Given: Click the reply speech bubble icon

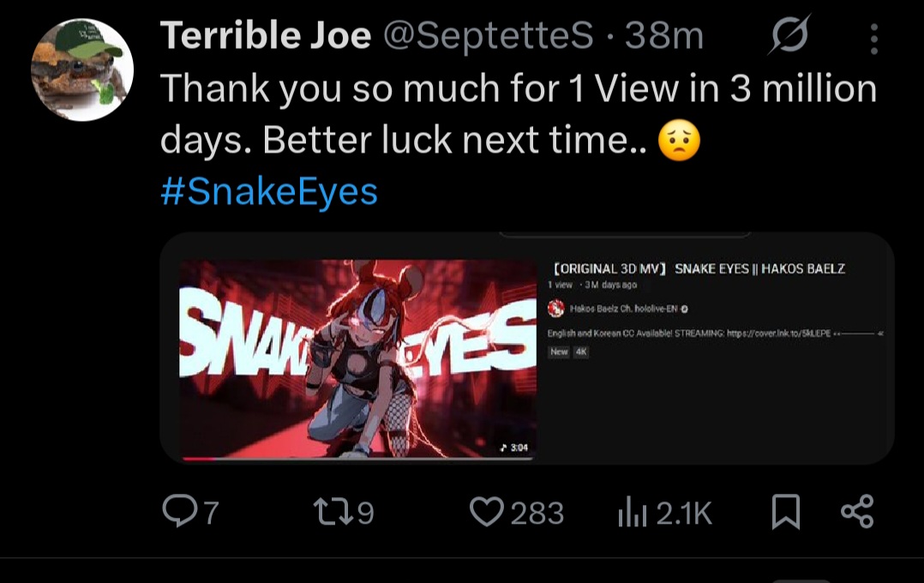Looking at the screenshot, I should click(x=180, y=512).
